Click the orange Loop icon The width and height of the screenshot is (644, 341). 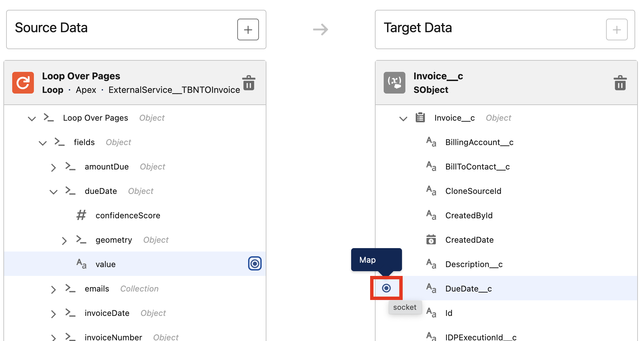pyautogui.click(x=23, y=83)
